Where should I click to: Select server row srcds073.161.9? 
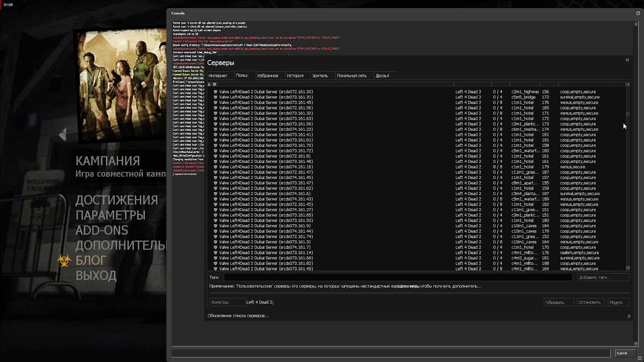tap(418, 226)
